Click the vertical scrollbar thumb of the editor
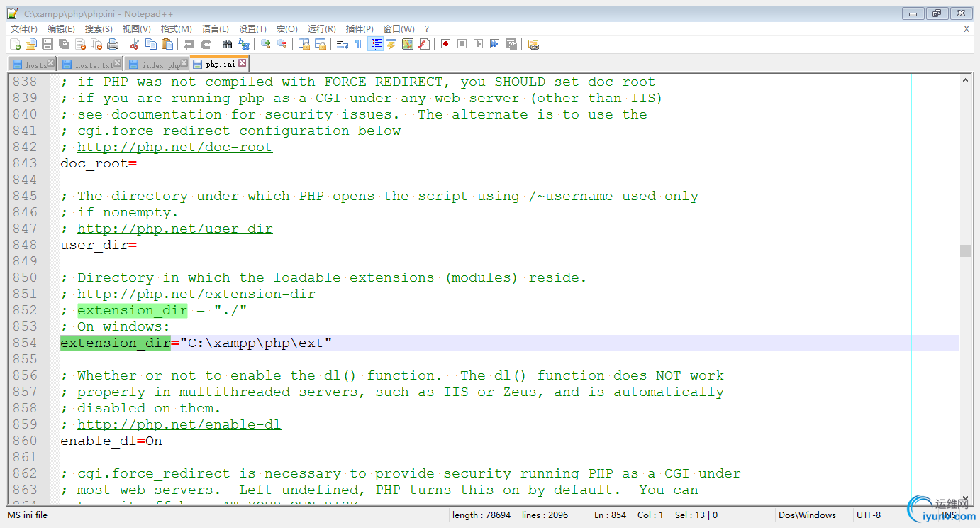Image resolution: width=980 pixels, height=528 pixels. 965,251
